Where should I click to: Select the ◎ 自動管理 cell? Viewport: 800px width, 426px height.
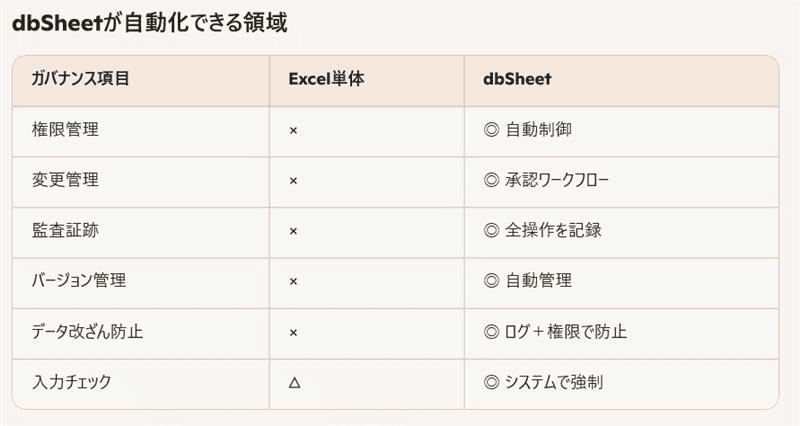[527, 281]
